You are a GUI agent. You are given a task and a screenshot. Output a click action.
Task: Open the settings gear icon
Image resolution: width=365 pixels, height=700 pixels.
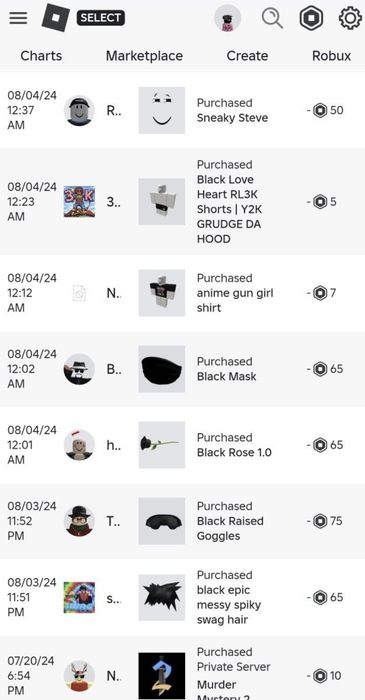click(x=350, y=19)
